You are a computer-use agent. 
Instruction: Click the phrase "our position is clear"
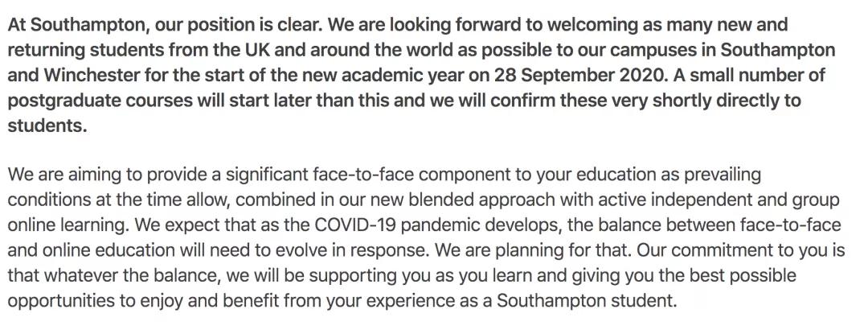(x=222, y=24)
